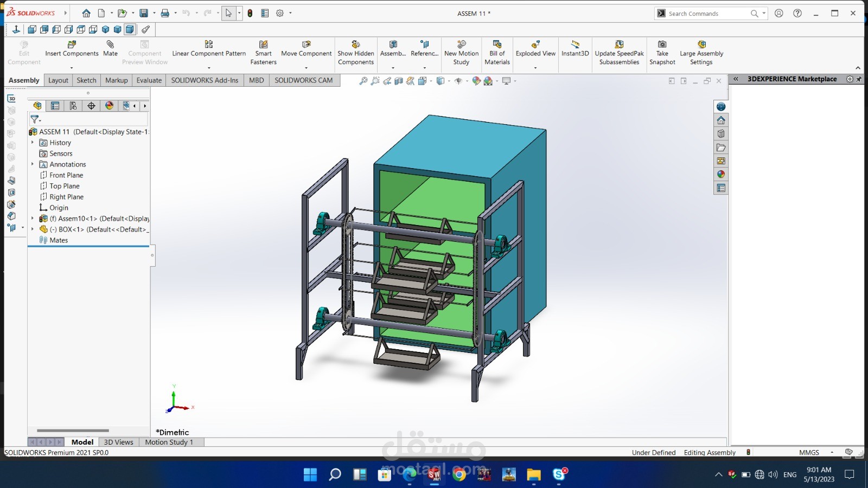Click the Take Snapshot camera tool
This screenshot has height=488, width=868.
(662, 53)
